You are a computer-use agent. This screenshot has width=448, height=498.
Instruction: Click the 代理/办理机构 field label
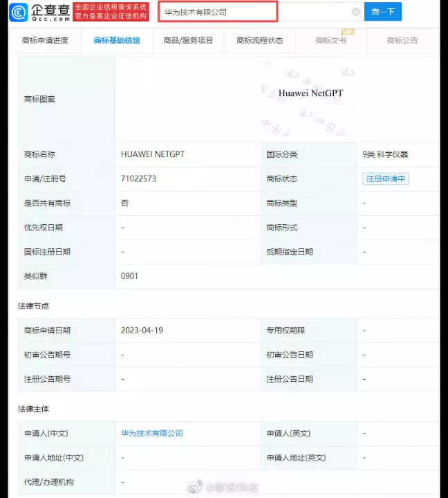click(x=49, y=482)
